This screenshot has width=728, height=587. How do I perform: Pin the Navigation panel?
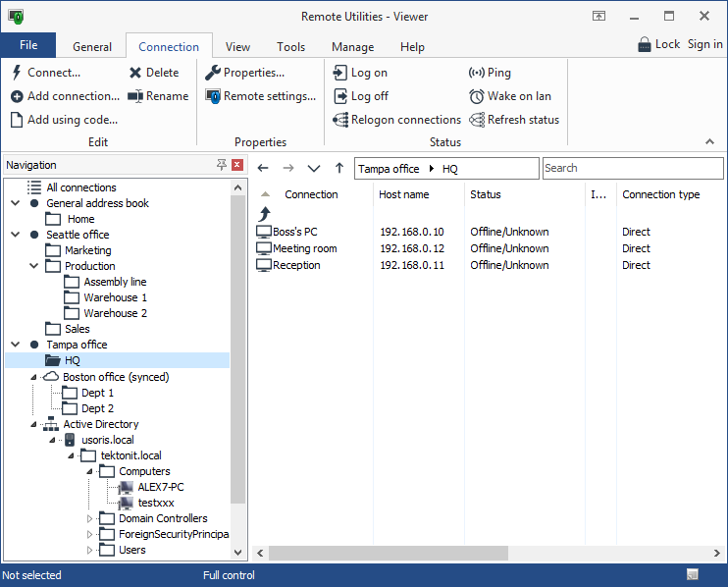point(222,164)
